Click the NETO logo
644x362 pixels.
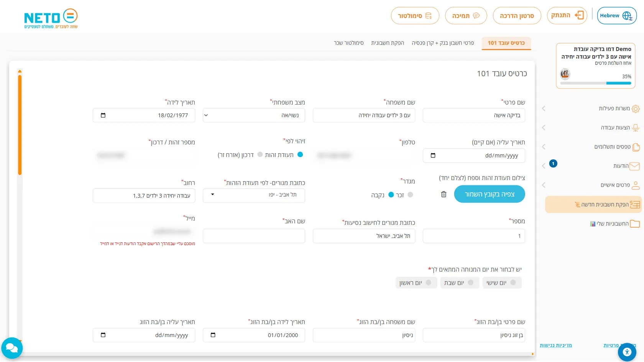[x=51, y=18]
